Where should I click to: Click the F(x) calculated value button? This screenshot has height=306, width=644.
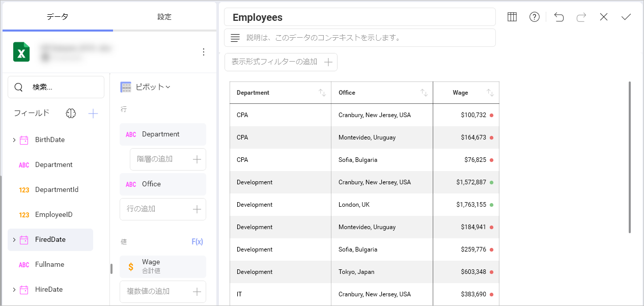coord(197,241)
